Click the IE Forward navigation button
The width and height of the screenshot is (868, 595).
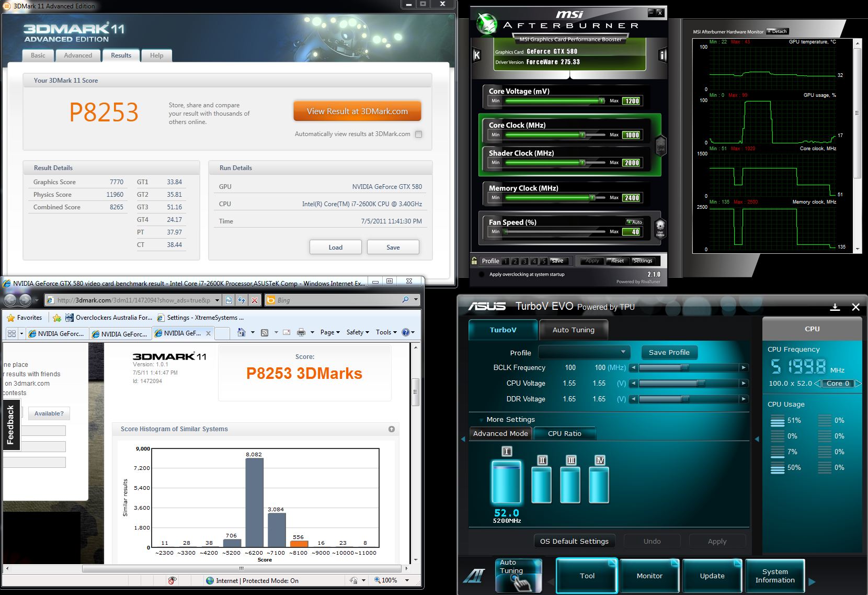(x=25, y=300)
